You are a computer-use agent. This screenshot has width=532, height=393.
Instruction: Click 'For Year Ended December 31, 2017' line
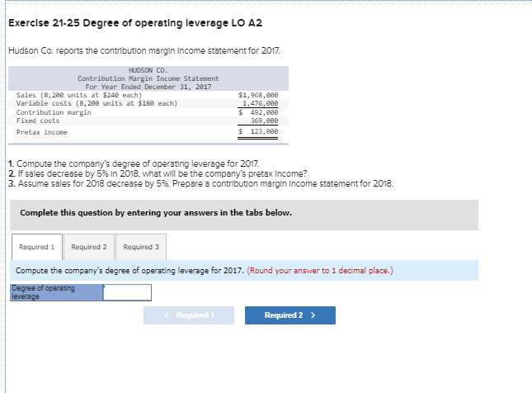point(148,87)
